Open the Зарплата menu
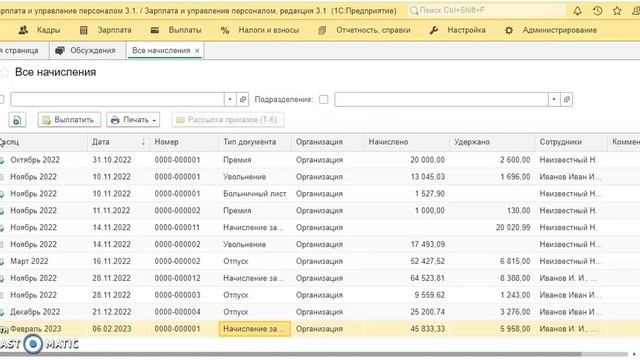 (x=114, y=30)
